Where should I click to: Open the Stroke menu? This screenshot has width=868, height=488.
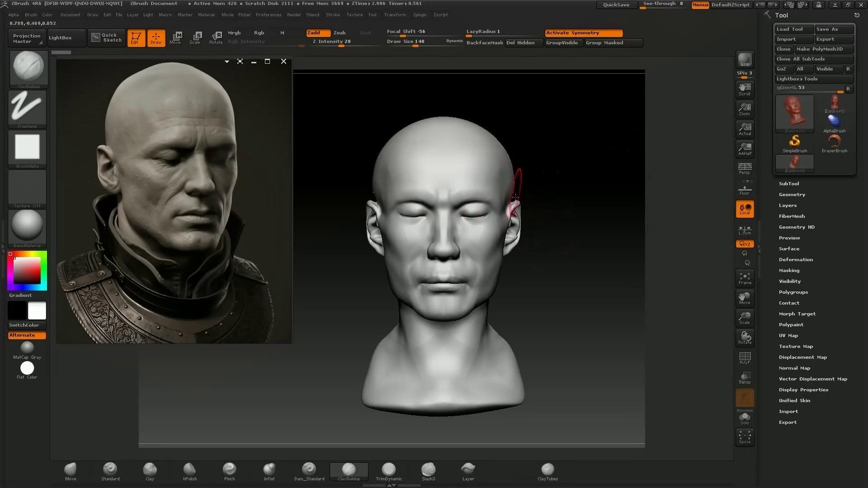click(332, 15)
